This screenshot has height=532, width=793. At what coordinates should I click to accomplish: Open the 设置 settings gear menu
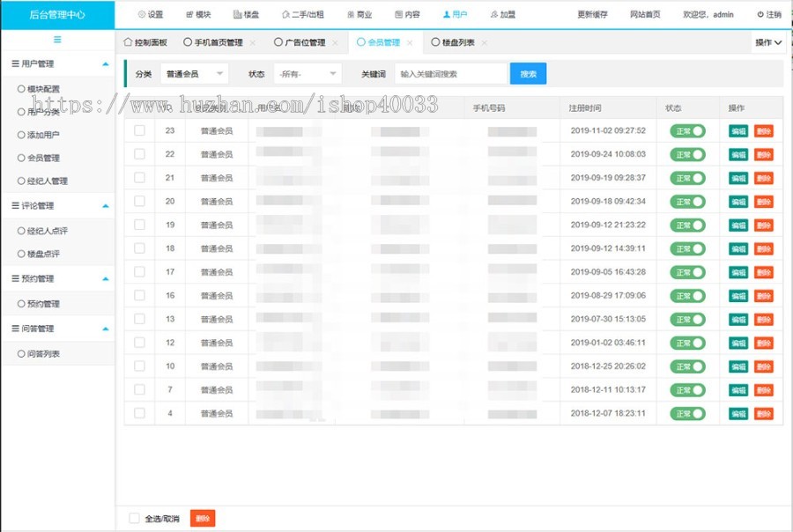151,15
